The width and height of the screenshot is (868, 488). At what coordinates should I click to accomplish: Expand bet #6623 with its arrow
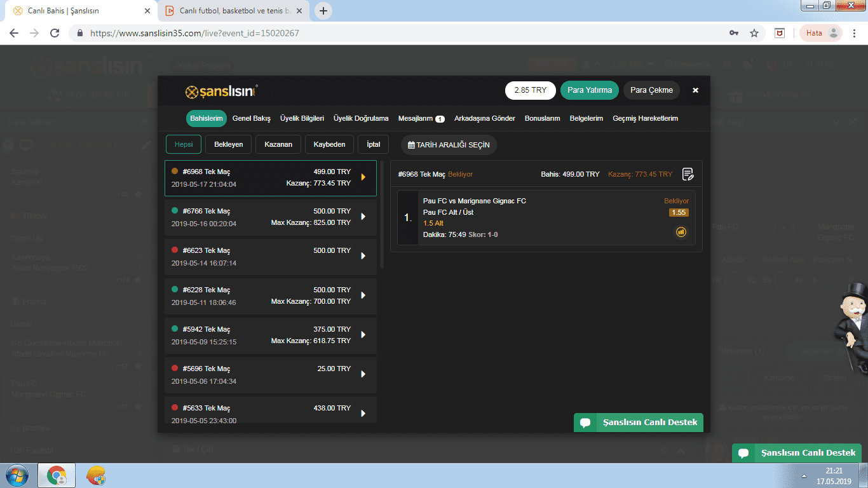363,256
